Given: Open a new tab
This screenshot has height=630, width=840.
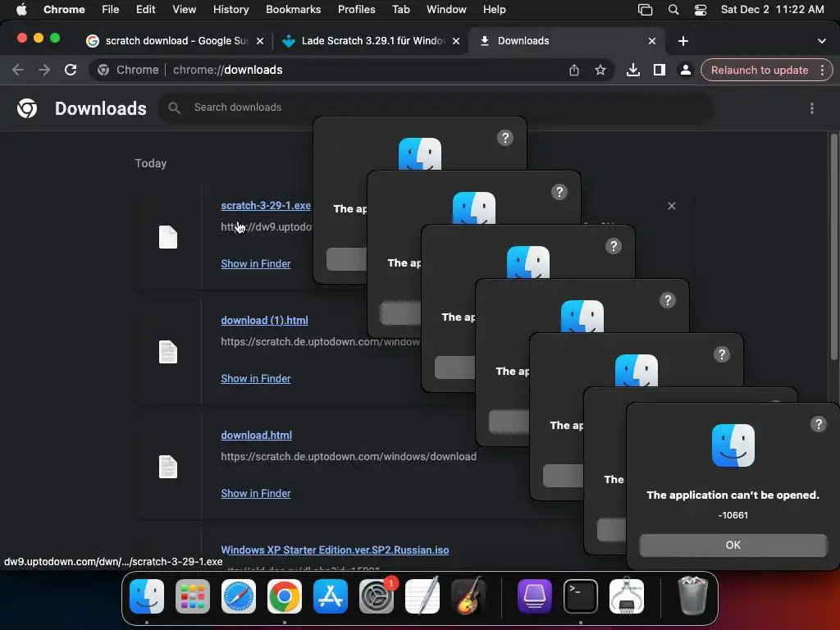Looking at the screenshot, I should point(683,41).
